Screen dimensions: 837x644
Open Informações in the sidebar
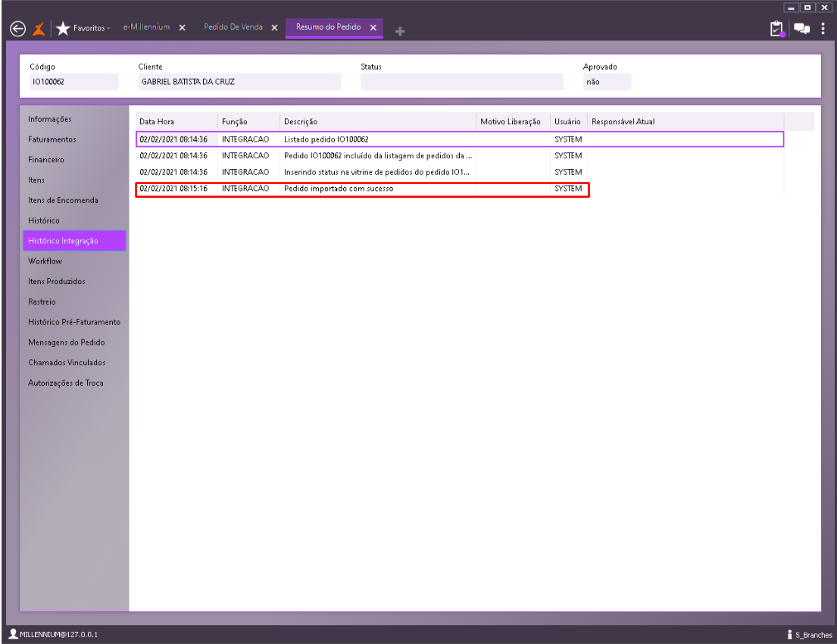(x=50, y=119)
